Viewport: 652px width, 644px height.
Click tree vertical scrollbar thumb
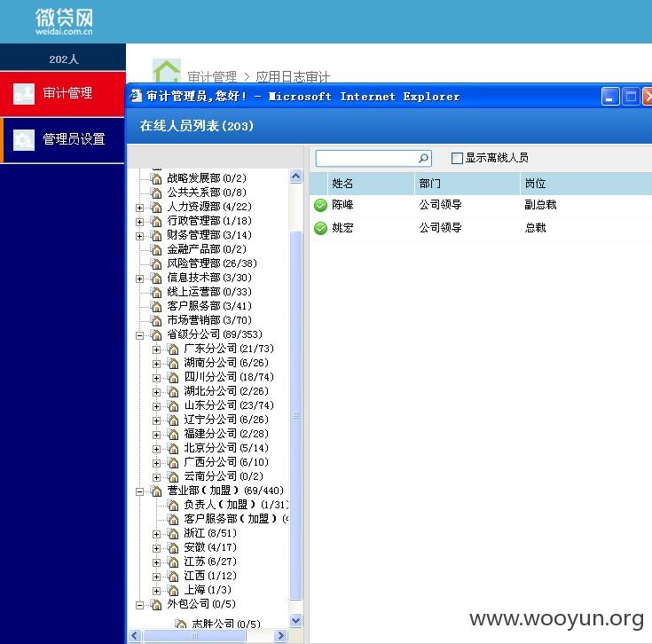pyautogui.click(x=295, y=415)
